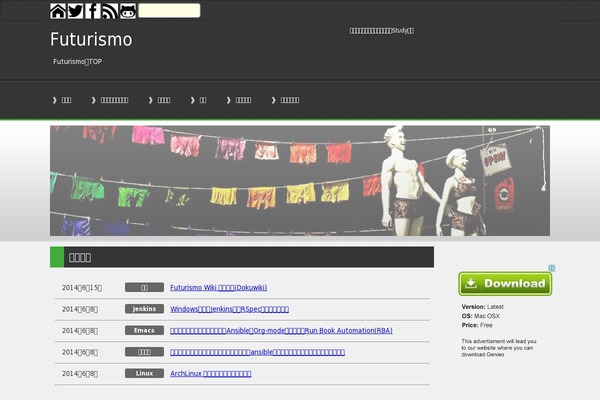This screenshot has width=600, height=400.
Task: Click the date in the Futurismo Wiki row
Action: [82, 288]
